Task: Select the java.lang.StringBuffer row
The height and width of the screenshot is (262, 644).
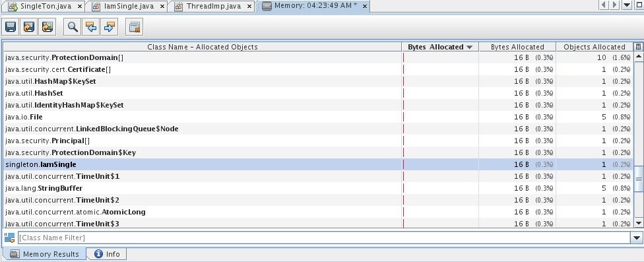Action: 318,189
